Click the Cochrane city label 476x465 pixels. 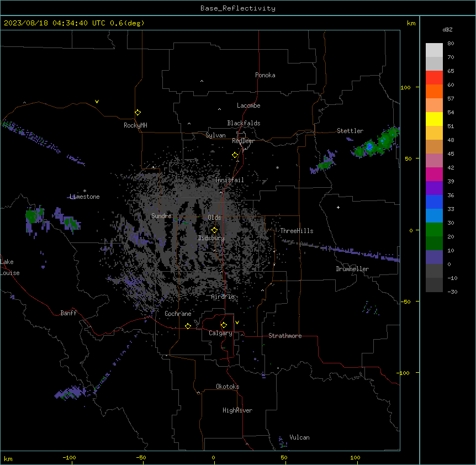[178, 314]
